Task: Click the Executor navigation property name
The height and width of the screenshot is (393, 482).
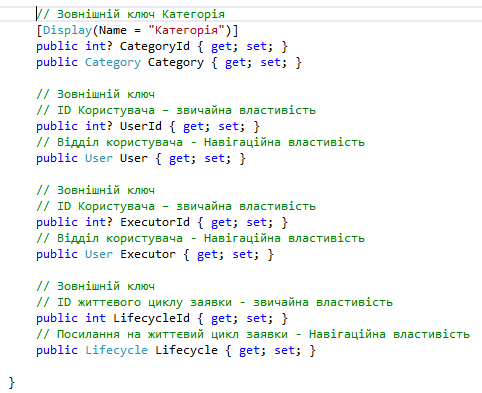Action: [148, 254]
